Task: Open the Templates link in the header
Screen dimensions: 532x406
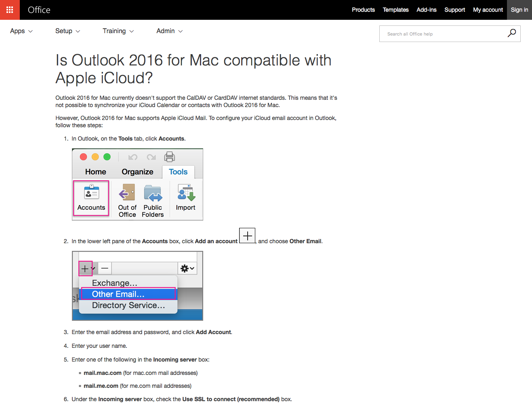Action: [x=395, y=10]
